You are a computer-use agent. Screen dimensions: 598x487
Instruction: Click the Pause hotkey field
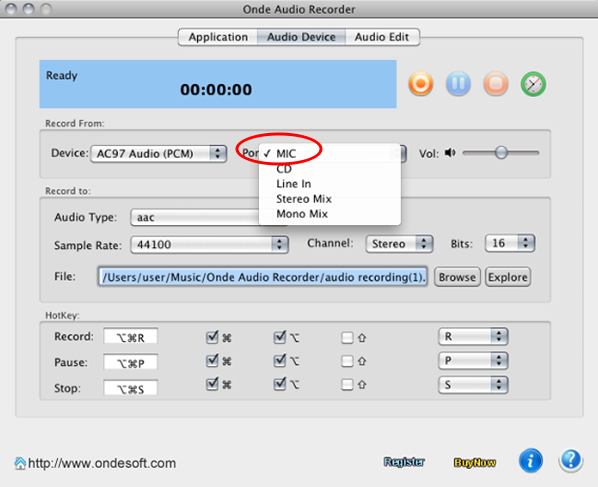(x=130, y=363)
